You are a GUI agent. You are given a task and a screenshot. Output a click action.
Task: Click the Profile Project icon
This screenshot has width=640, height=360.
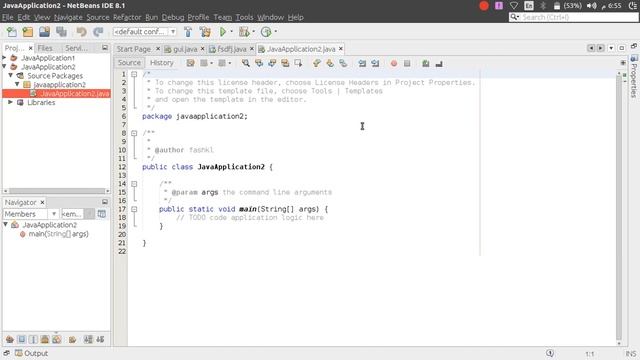pos(266,32)
